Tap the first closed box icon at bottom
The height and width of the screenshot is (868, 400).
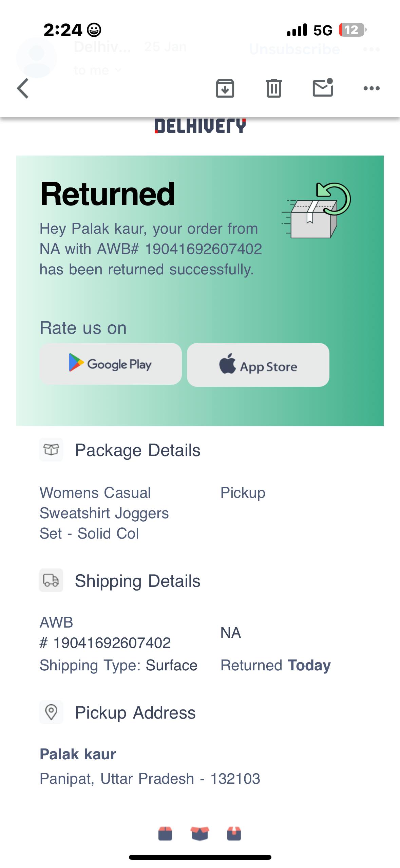tap(165, 833)
